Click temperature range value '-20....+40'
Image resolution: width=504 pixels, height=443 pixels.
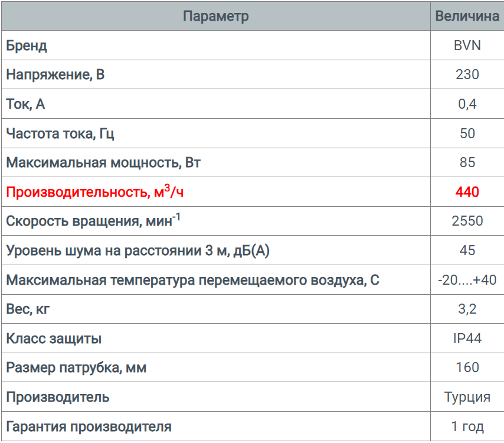[x=467, y=280]
